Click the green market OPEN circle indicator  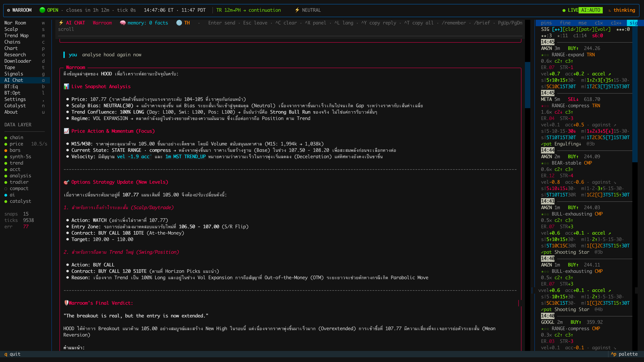point(42,10)
